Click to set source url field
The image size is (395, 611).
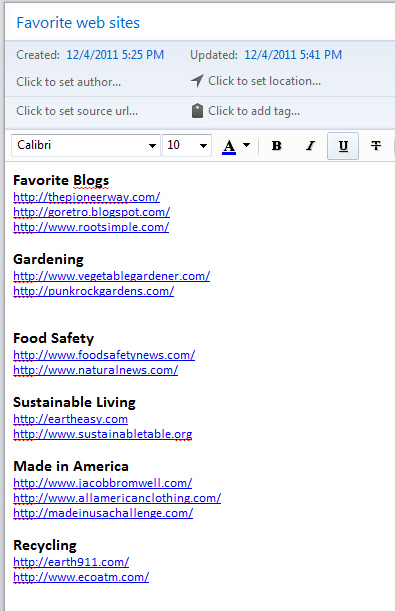77,111
